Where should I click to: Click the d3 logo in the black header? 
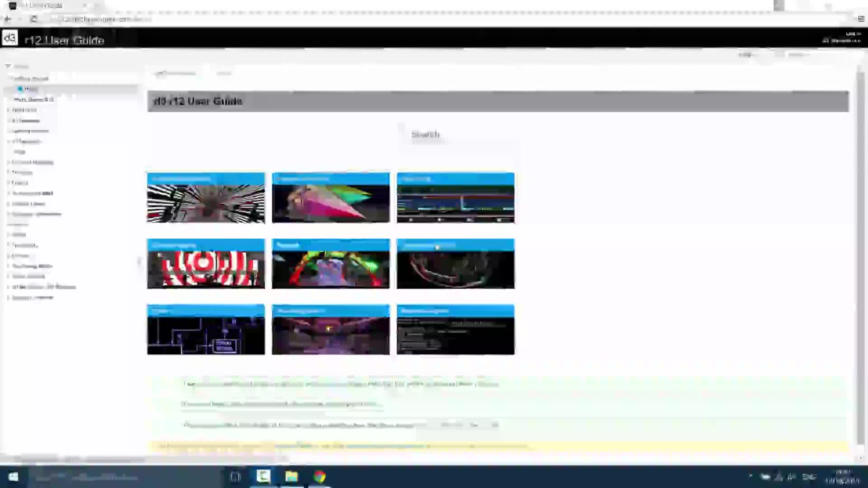coord(10,38)
